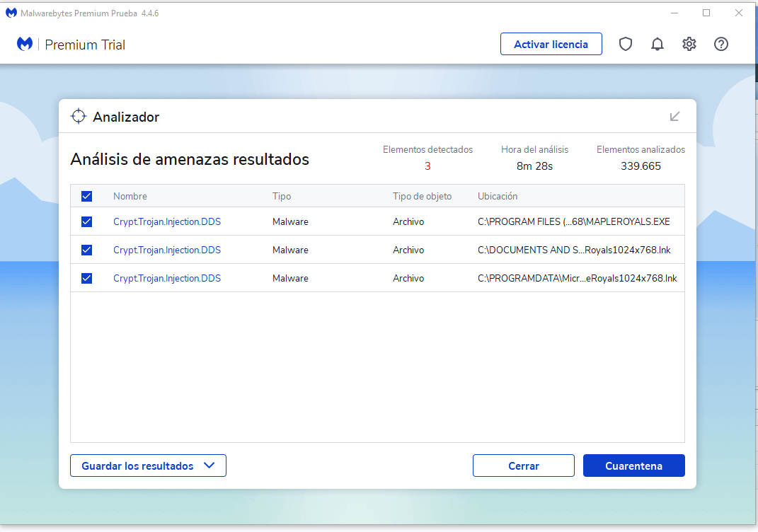This screenshot has height=532, width=758.
Task: Sort results by Nombre column
Action: (130, 196)
